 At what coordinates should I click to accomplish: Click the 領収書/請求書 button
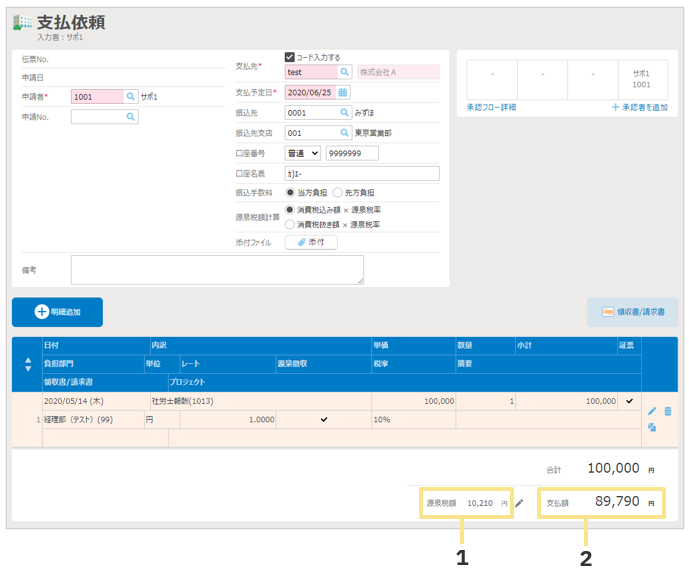[x=631, y=312]
